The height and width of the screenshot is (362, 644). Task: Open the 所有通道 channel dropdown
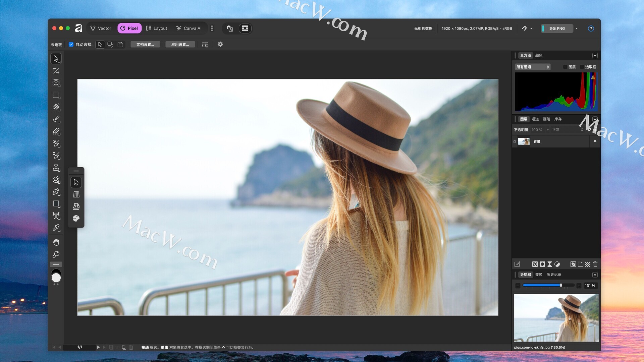(533, 67)
